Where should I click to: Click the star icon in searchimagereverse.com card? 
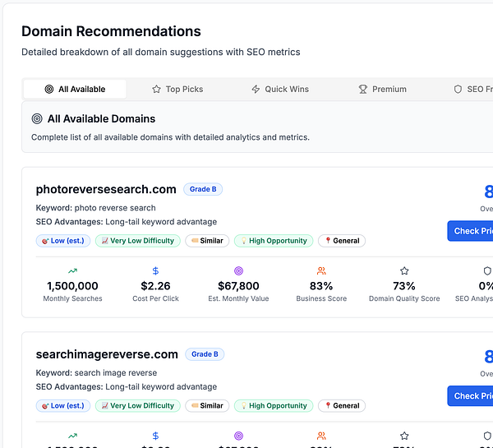click(404, 436)
